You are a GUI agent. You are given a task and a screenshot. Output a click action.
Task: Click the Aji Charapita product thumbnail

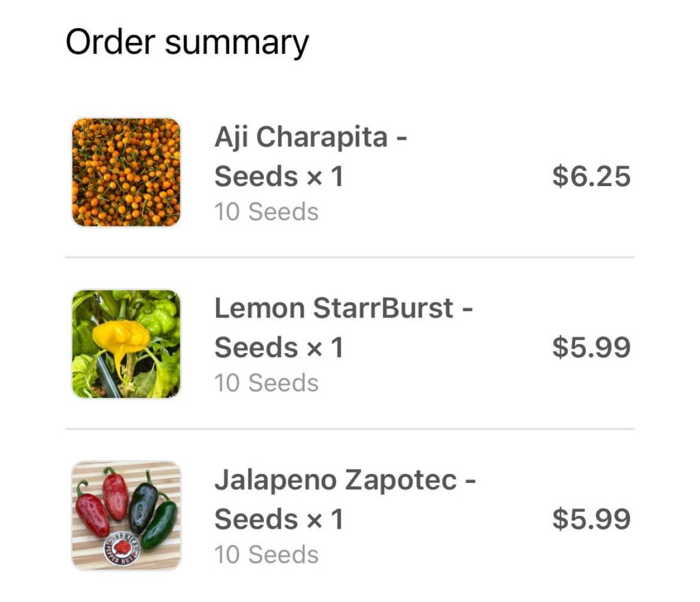click(126, 171)
